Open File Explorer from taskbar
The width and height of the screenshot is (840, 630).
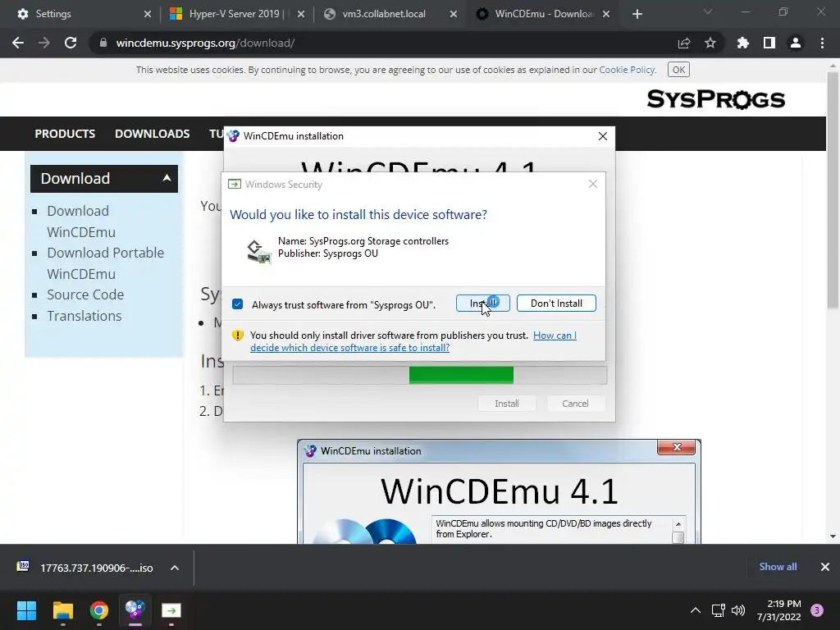[x=62, y=609]
